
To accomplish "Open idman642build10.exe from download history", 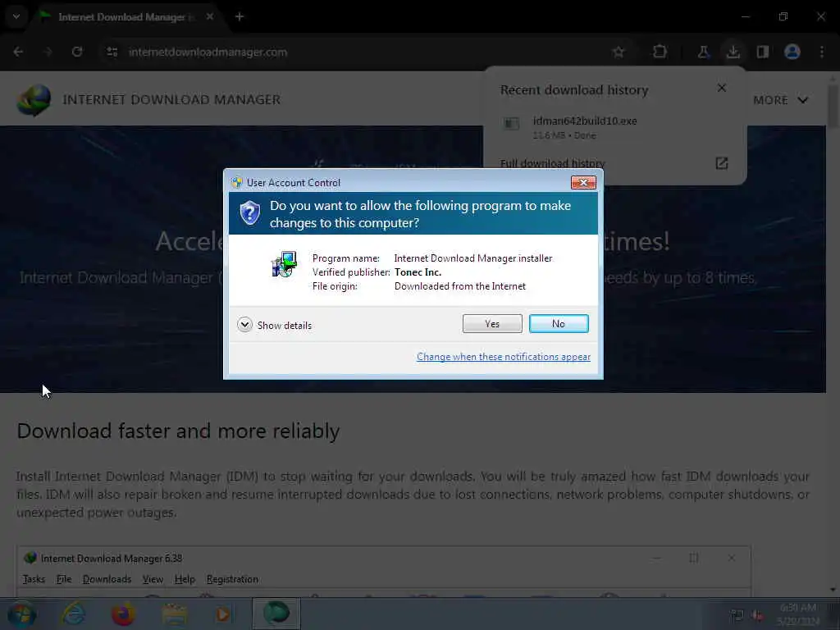I will pyautogui.click(x=584, y=121).
